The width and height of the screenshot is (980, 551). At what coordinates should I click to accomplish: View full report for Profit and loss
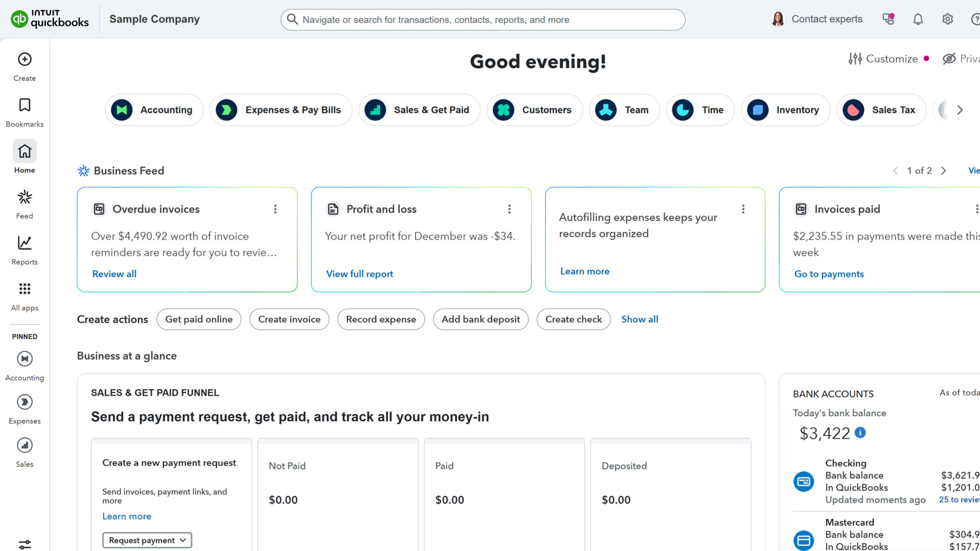pos(359,273)
